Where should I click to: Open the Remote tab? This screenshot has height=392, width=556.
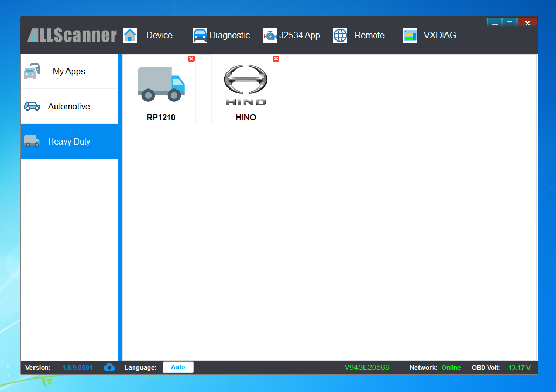(x=369, y=36)
